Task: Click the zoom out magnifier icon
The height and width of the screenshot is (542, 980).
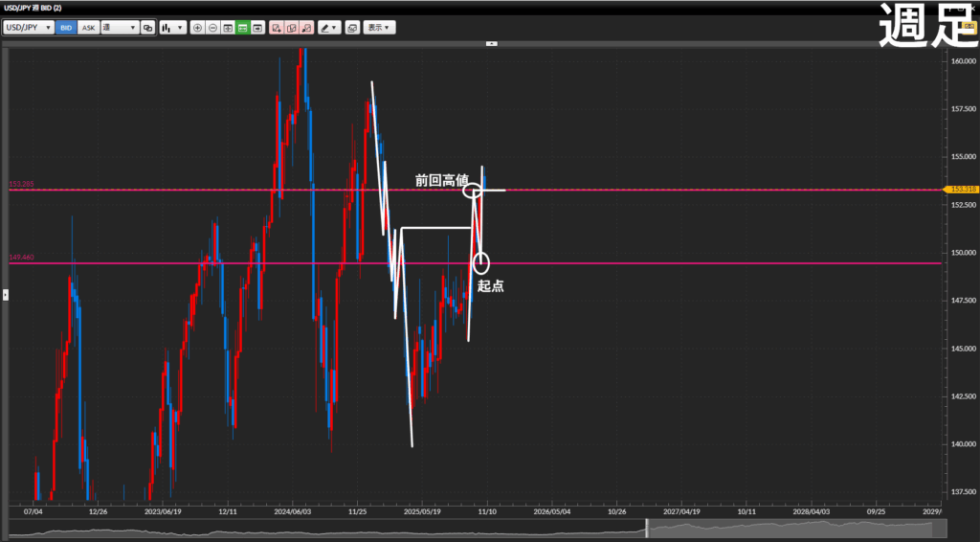Action: (212, 28)
